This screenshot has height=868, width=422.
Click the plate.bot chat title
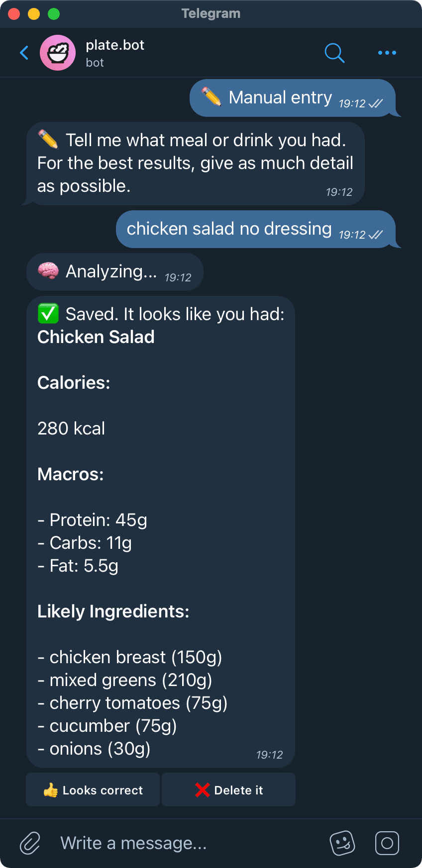115,45
